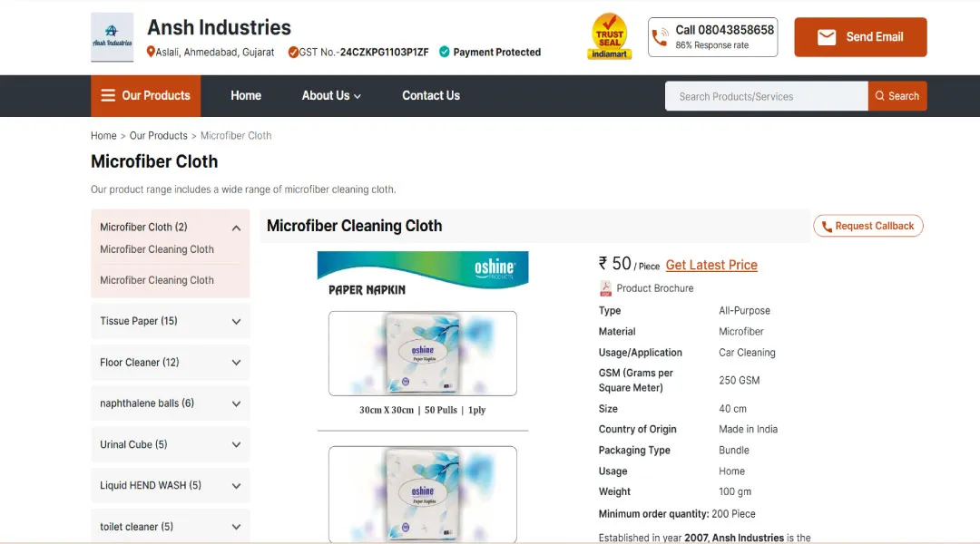980x544 pixels.
Task: Click the envelope icon in Send Email
Action: (x=827, y=37)
